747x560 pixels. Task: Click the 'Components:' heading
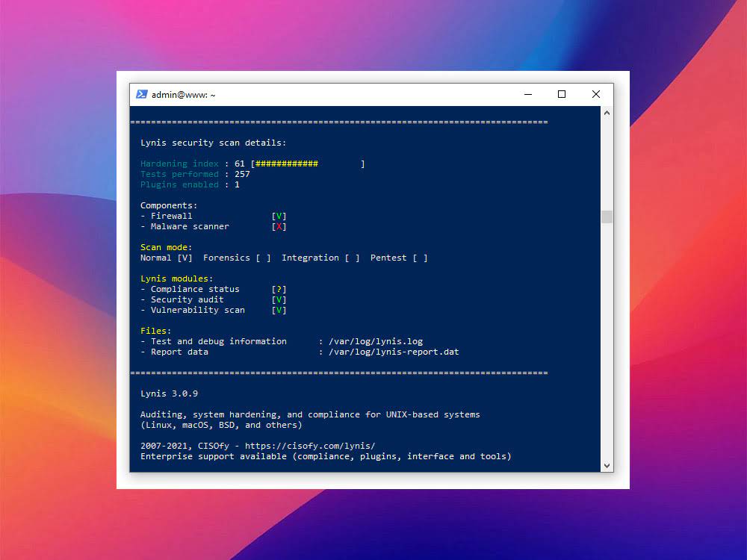(169, 206)
